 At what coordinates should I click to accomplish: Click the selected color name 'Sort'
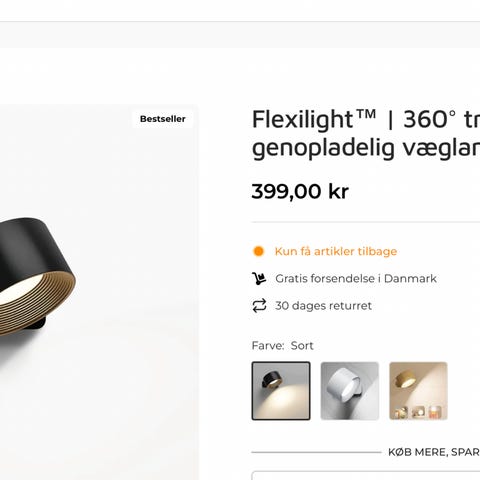pyautogui.click(x=302, y=346)
